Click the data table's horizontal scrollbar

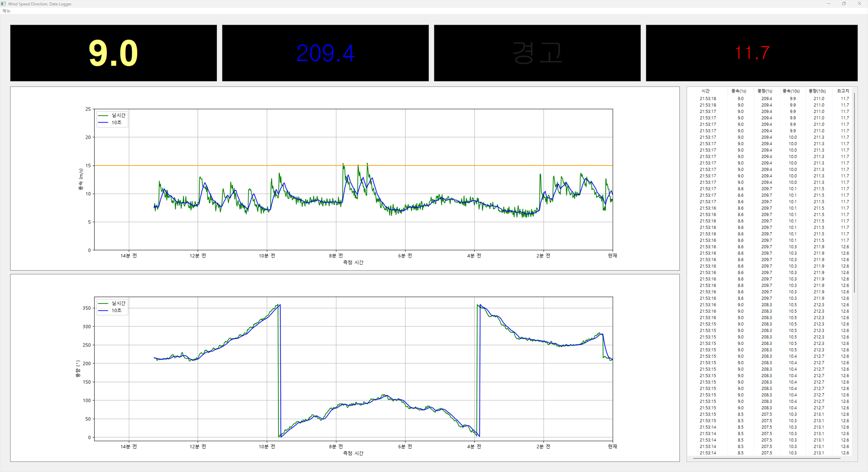766,459
